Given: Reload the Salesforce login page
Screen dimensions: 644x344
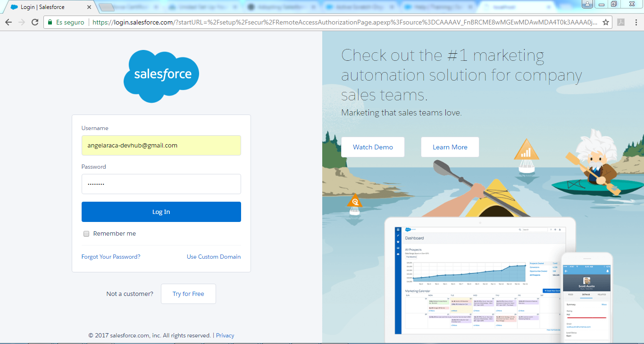Looking at the screenshot, I should pyautogui.click(x=34, y=22).
